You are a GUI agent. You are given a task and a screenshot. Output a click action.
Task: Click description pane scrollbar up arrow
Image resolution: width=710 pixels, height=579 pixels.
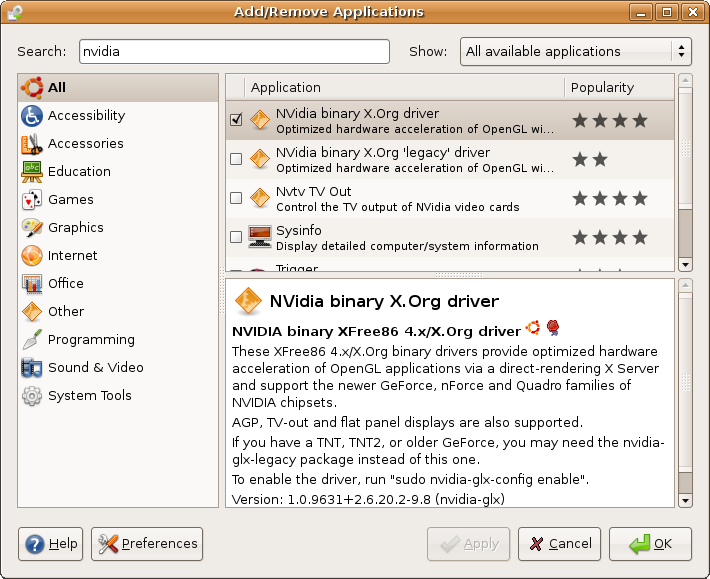coord(685,285)
